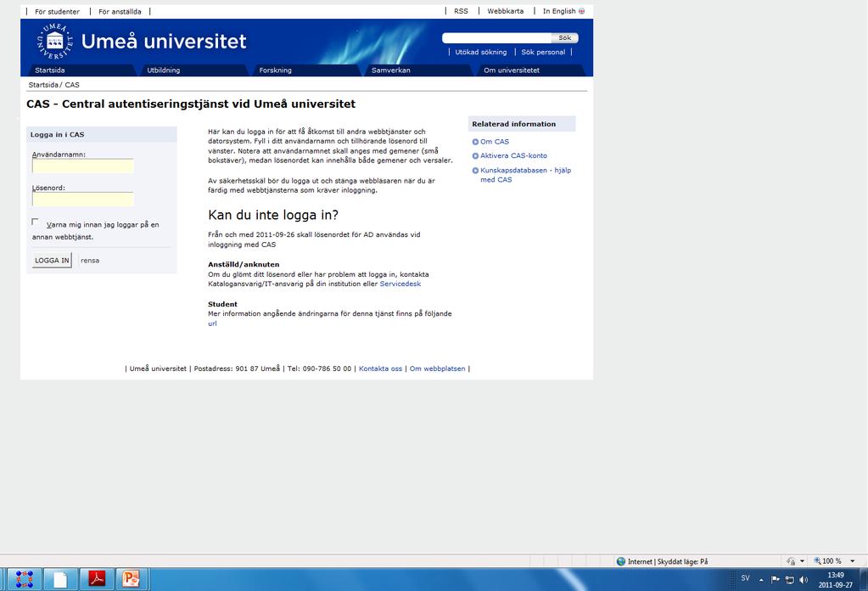Open the 100 % zoom level dropdown arrow

coord(853,561)
